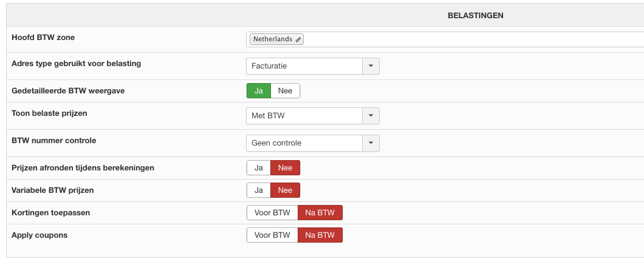Click the Netherlands zone tag
Image resolution: width=644 pixels, height=262 pixels.
[x=272, y=39]
